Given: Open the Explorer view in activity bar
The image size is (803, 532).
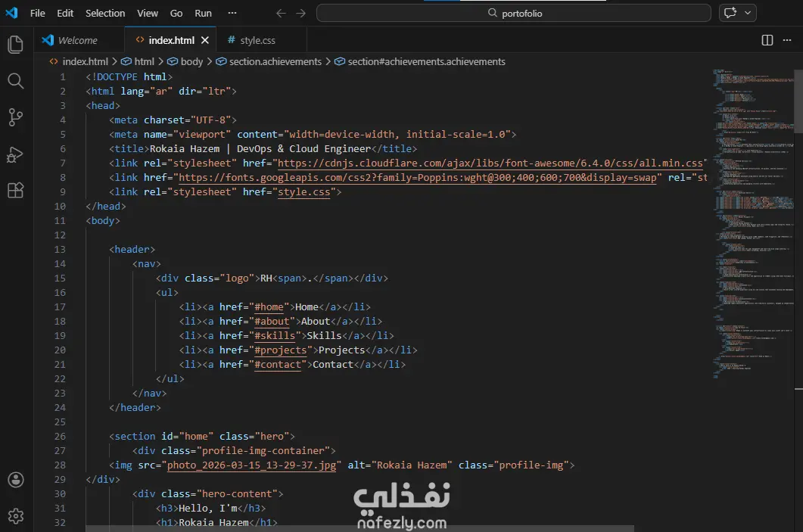Looking at the screenshot, I should (x=15, y=45).
